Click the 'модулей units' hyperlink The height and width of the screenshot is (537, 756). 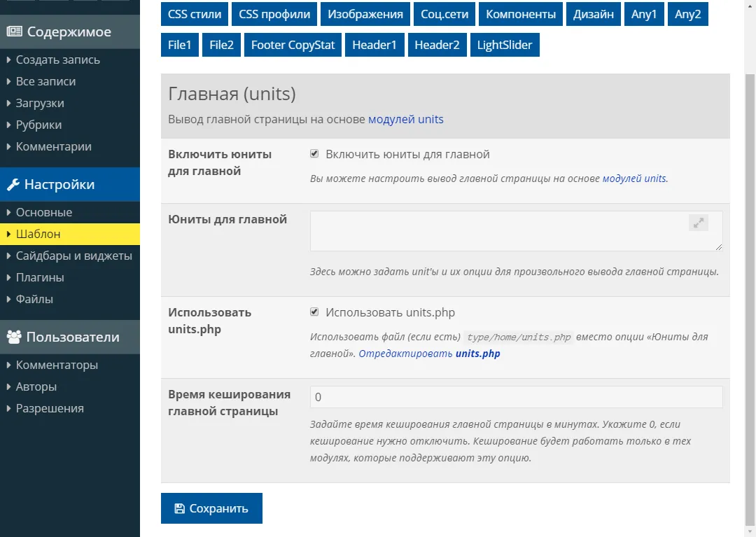[x=406, y=119]
